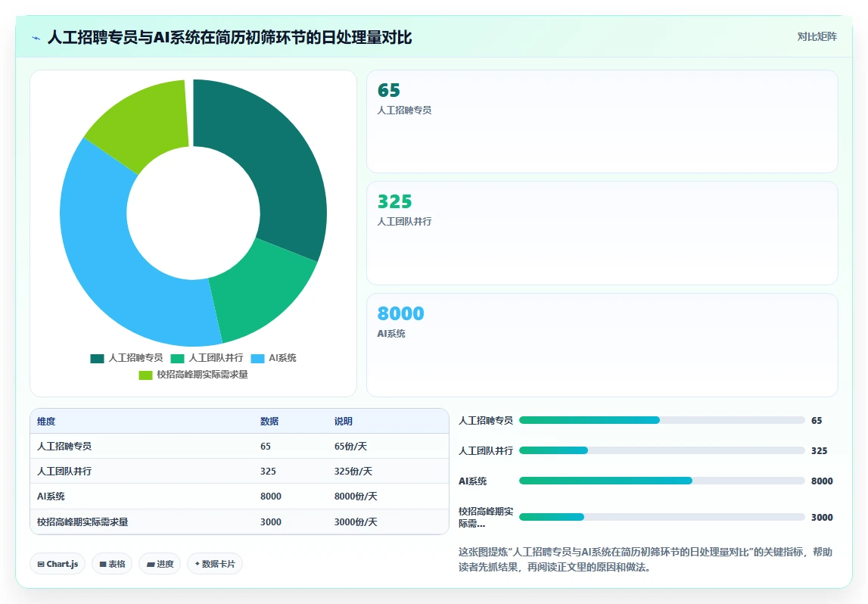The height and width of the screenshot is (604, 868).
Task: Click the 数据卡片 tag
Action: (x=215, y=564)
